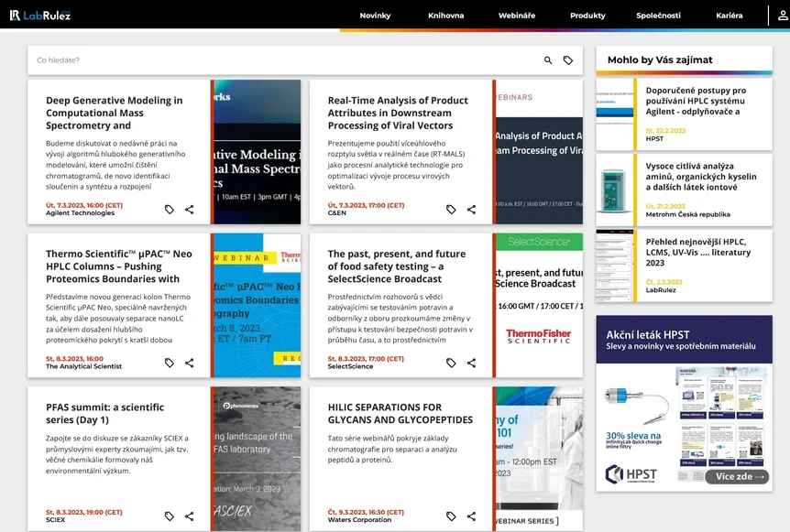Click date 'Út, 7.3.2023, 17:00 (CET)'

(x=366, y=205)
